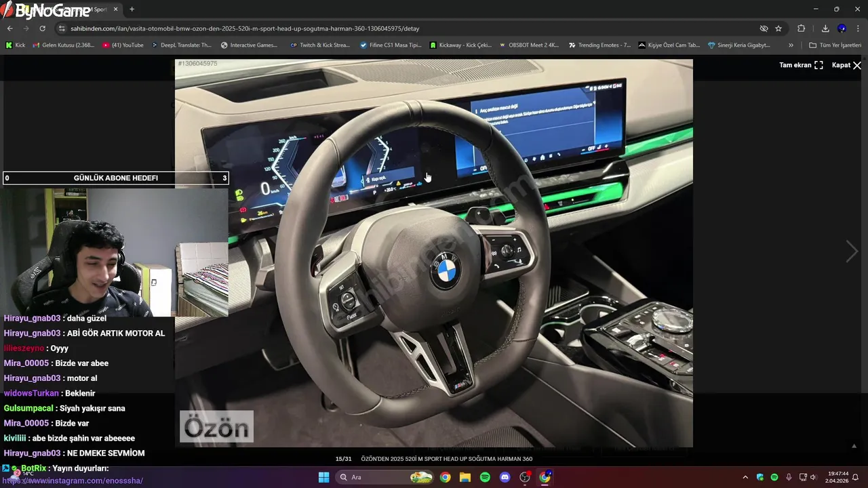868x488 pixels.
Task: Open the YouTube bookmark
Action: coord(123,45)
